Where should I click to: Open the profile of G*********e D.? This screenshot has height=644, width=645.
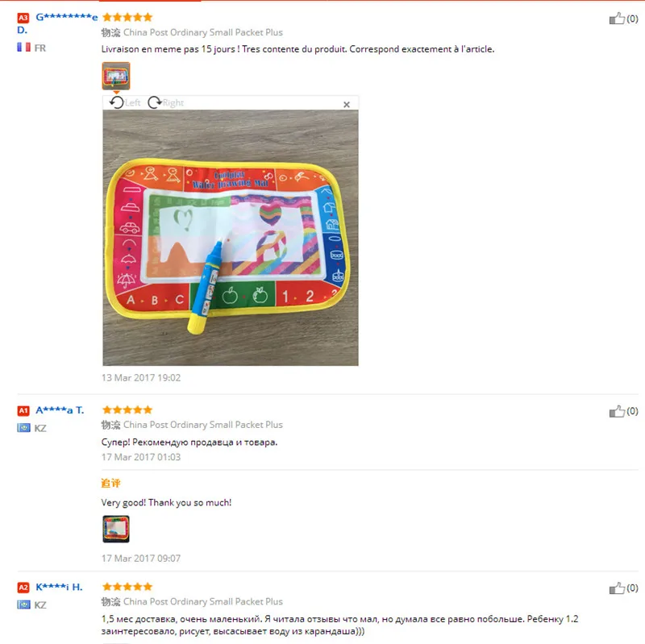[x=57, y=23]
